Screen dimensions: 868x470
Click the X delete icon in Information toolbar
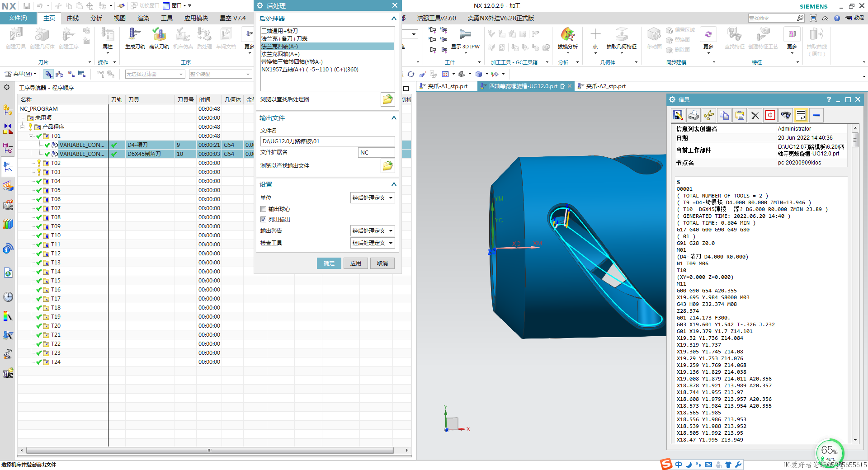tap(755, 115)
